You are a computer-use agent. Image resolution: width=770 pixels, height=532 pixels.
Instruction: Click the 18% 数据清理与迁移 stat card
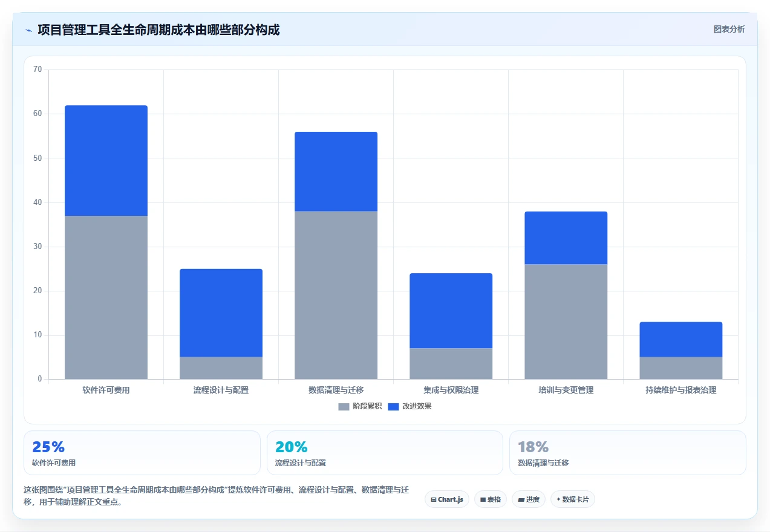tap(628, 453)
